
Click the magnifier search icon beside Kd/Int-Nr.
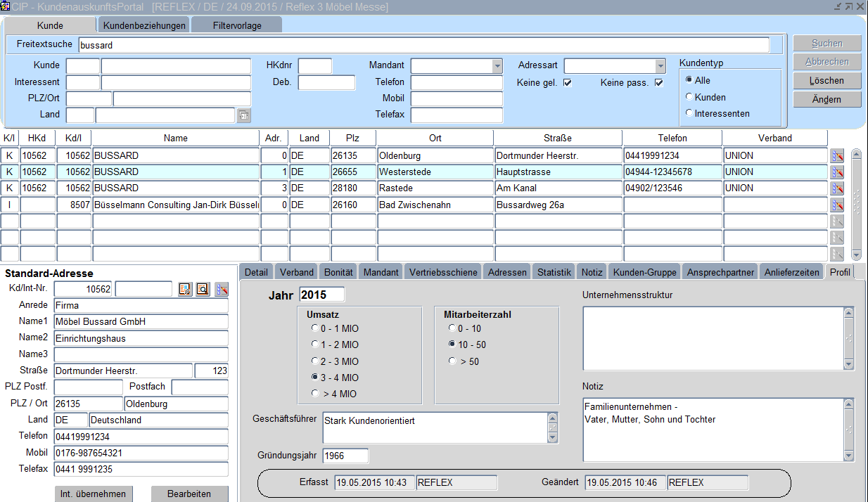pos(203,289)
